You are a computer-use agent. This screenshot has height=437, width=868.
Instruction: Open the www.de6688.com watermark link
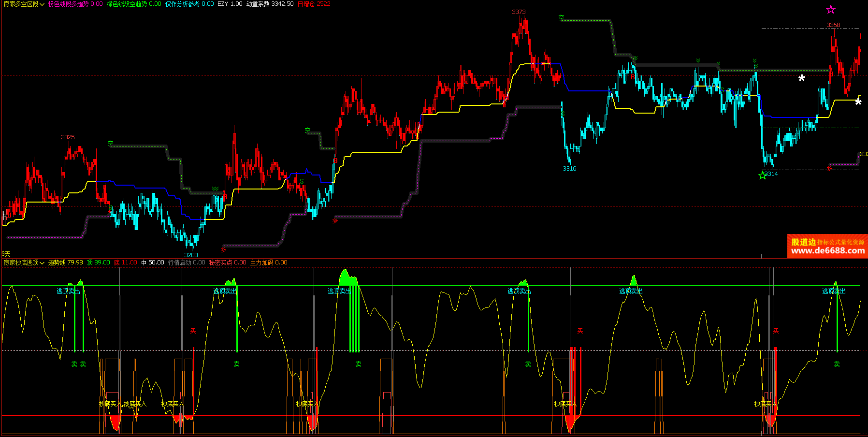828,250
